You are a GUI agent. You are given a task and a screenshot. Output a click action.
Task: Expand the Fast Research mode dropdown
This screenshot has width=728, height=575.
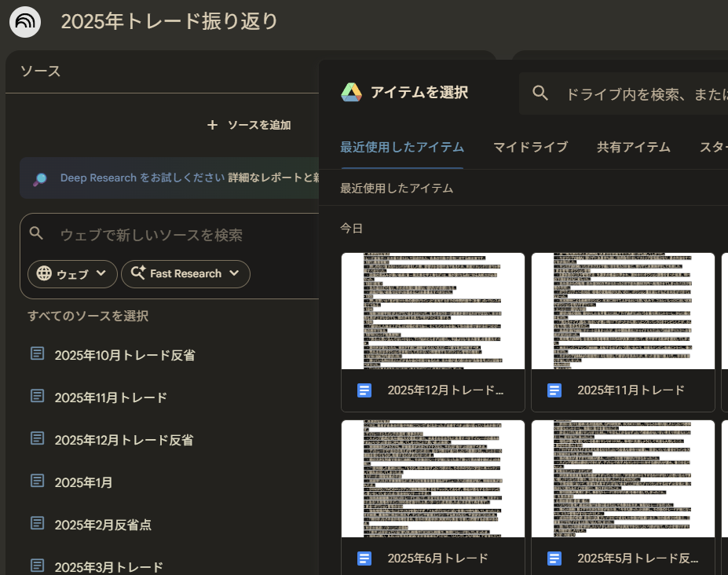(185, 273)
